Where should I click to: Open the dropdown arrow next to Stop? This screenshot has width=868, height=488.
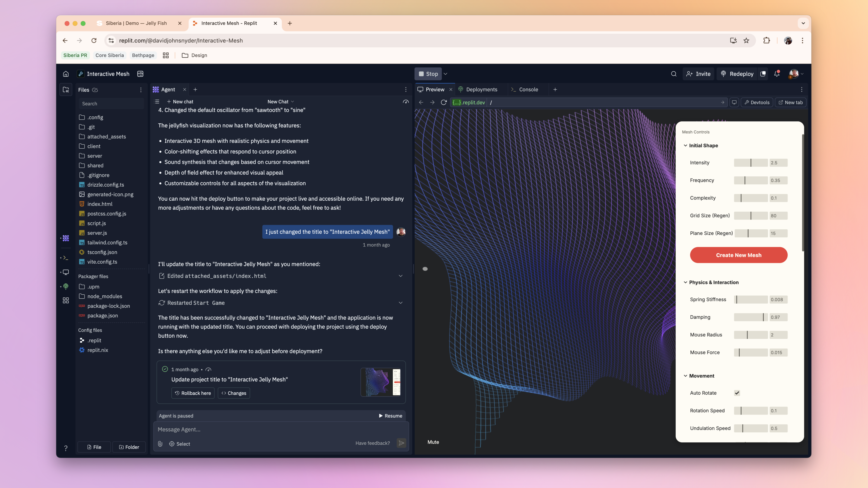point(446,74)
